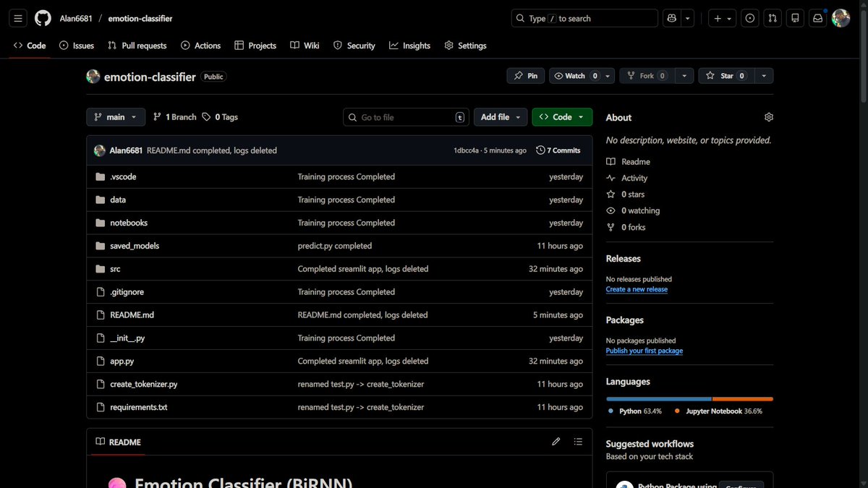868x488 pixels.
Task: Open the hamburger navigation menu
Action: 18,18
